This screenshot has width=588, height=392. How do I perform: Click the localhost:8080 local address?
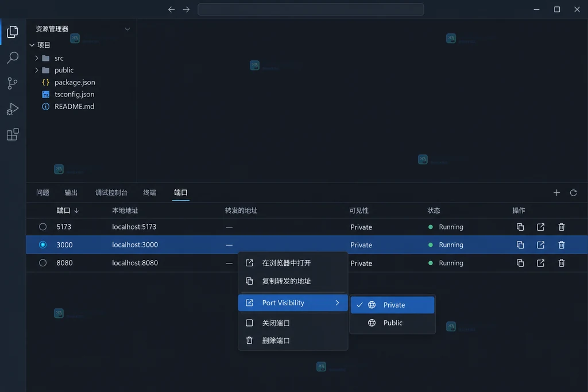click(x=135, y=263)
